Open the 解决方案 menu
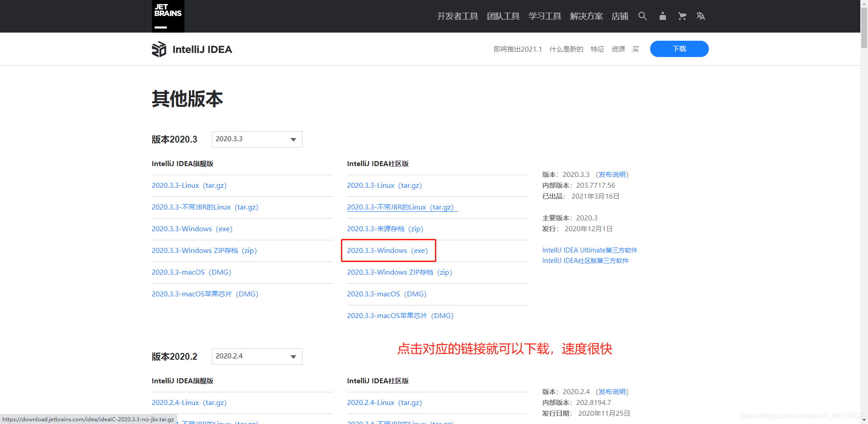This screenshot has width=868, height=424. [x=586, y=16]
